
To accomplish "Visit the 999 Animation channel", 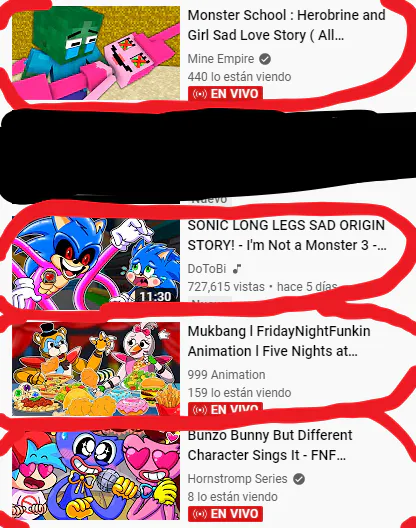I will [226, 375].
